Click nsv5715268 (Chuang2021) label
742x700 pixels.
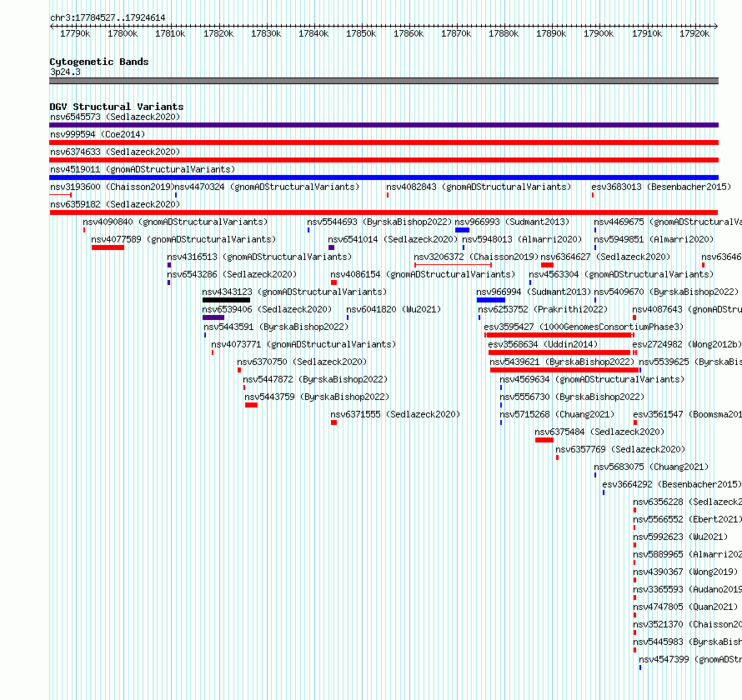[557, 414]
